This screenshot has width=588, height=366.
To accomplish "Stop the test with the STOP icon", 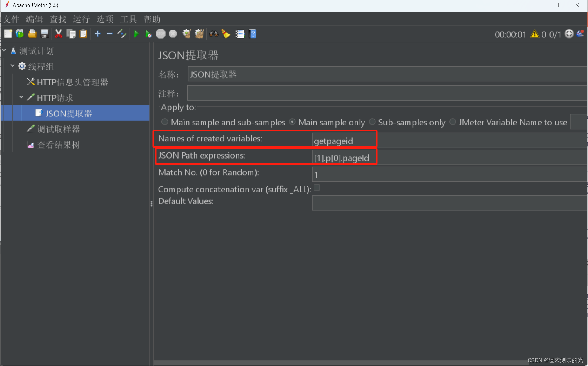I will [x=161, y=34].
